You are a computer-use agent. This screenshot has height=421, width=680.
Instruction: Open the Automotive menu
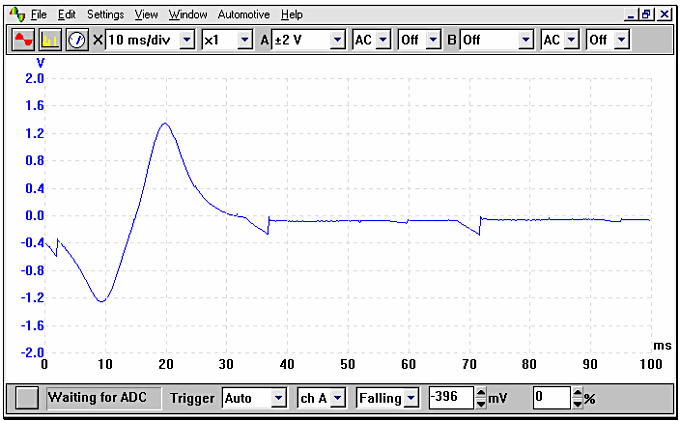243,15
